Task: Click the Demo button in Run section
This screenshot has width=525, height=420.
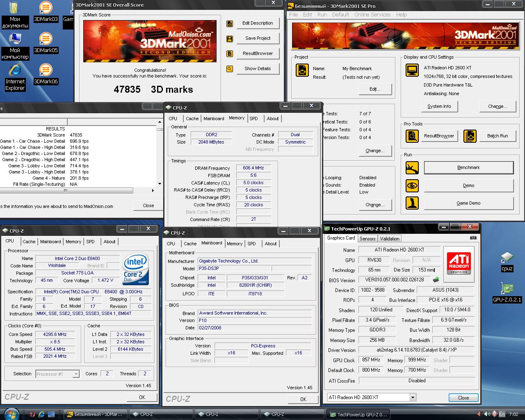Action: click(468, 185)
